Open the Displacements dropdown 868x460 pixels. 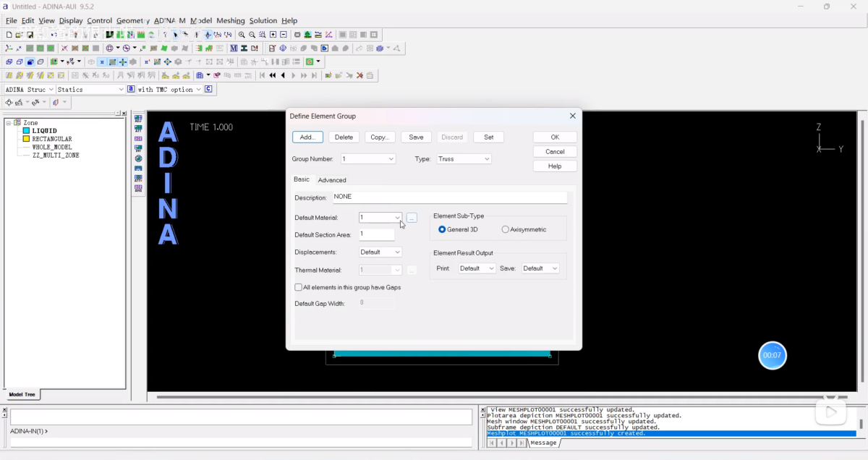397,252
